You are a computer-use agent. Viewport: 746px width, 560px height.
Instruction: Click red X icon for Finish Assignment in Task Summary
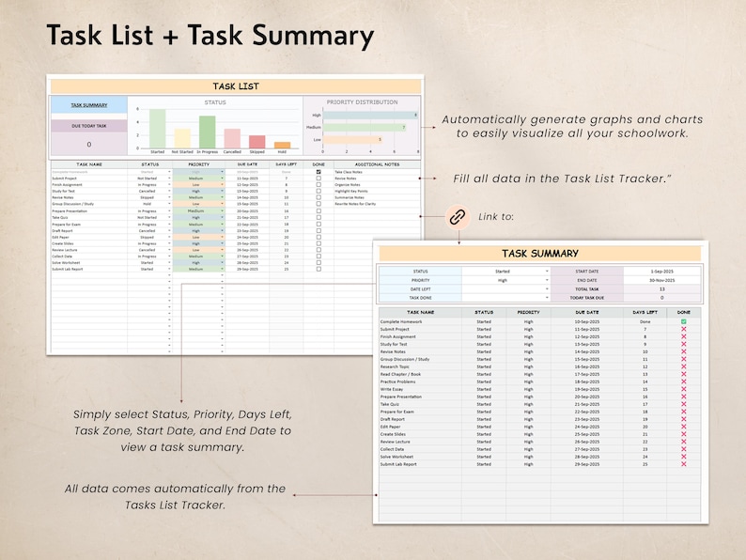pyautogui.click(x=684, y=337)
